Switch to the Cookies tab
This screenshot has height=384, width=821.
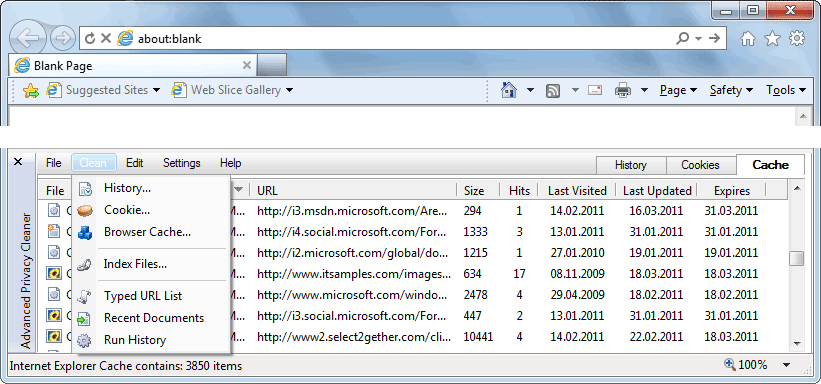point(701,165)
